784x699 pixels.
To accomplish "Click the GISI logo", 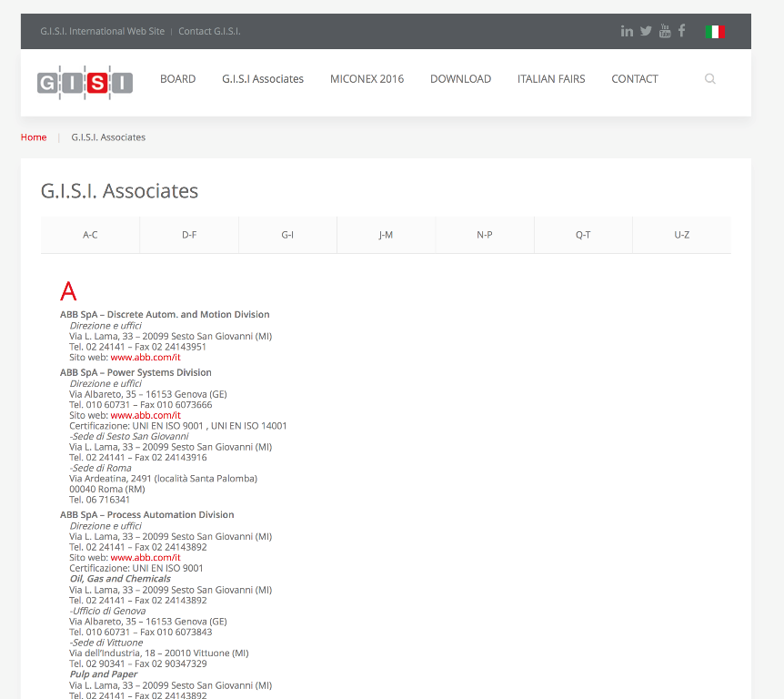I will coord(85,82).
